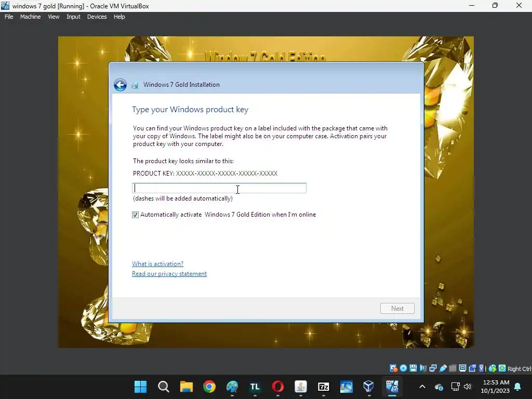The image size is (532, 399).
Task: Open the notifications bell
Action: click(518, 387)
